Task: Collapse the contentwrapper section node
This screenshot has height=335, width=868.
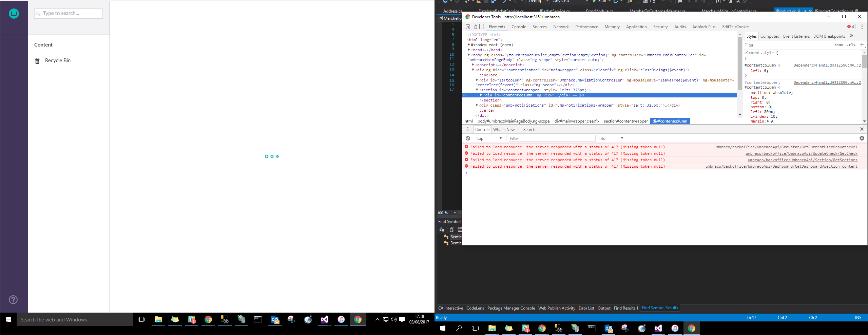Action: [477, 90]
